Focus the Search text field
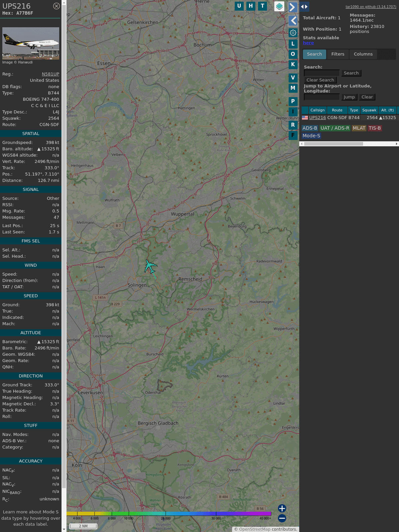This screenshot has width=399, height=532. coord(322,73)
